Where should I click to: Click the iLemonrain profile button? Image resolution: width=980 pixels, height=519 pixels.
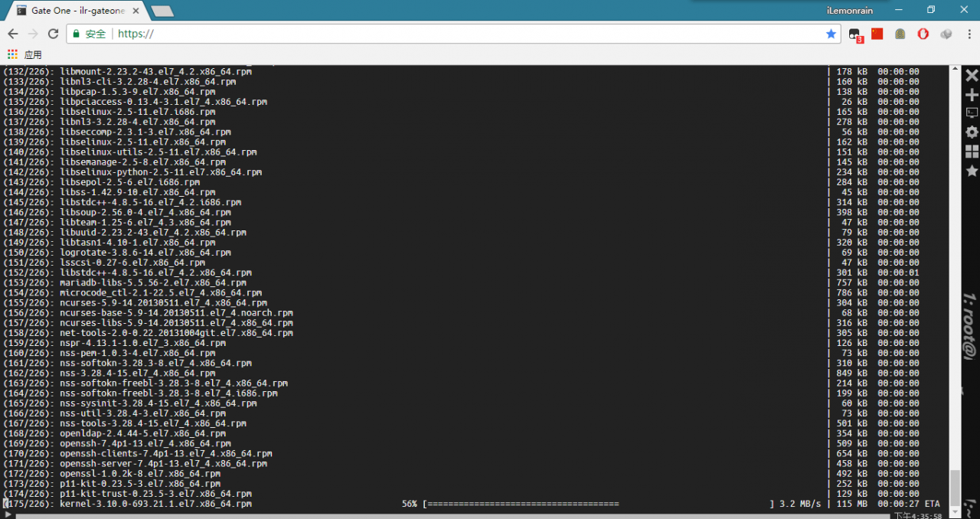[850, 10]
